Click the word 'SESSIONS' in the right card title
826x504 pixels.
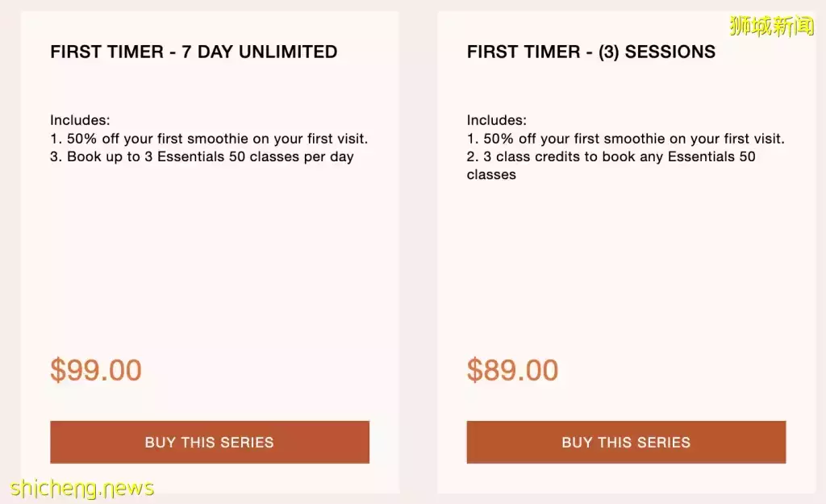670,52
